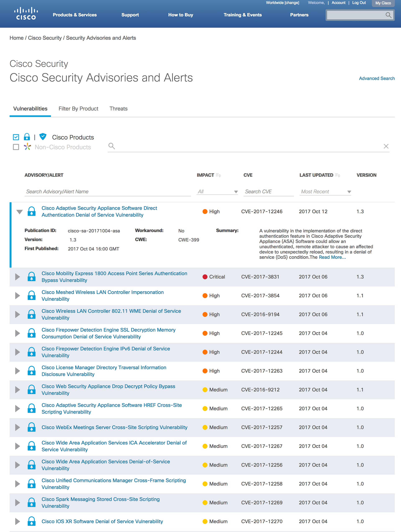The image size is (401, 532).
Task: Switch to the Vulnerabilities tab
Action: [30, 109]
